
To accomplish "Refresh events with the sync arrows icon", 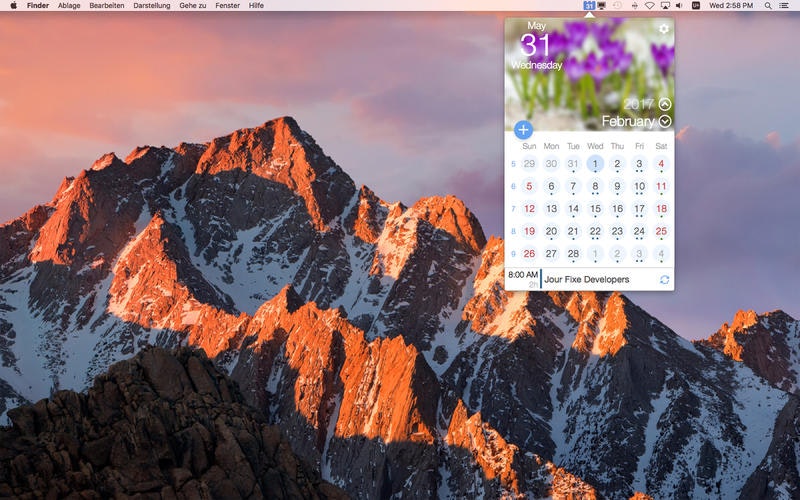I will pos(664,280).
